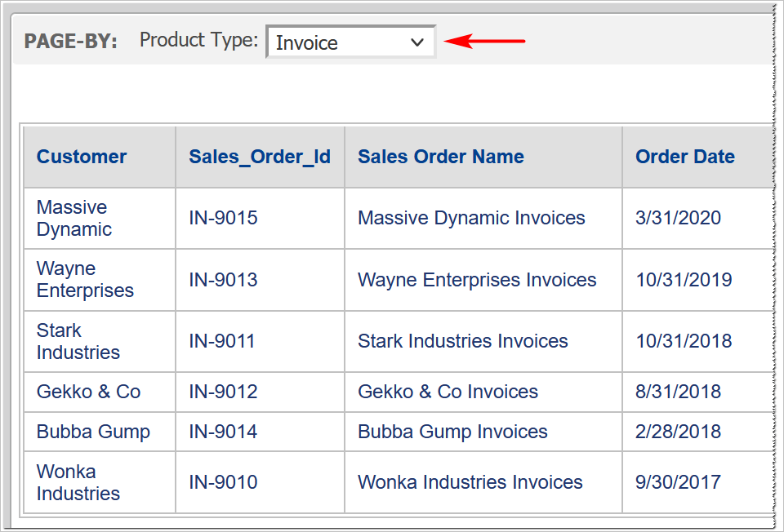Select Bubba Gump Invoices order name
Viewport: 784px width, 532px height.
pos(452,432)
